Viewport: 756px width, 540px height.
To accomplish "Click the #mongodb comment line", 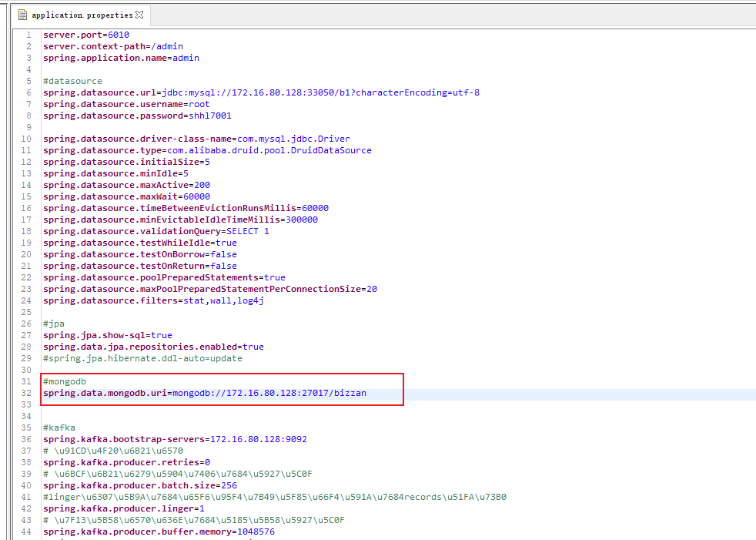I will (x=64, y=381).
